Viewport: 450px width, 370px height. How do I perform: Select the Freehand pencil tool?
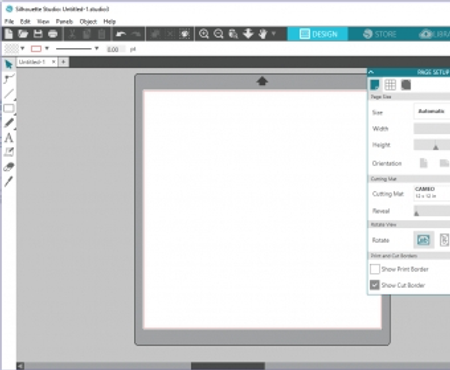(x=9, y=123)
